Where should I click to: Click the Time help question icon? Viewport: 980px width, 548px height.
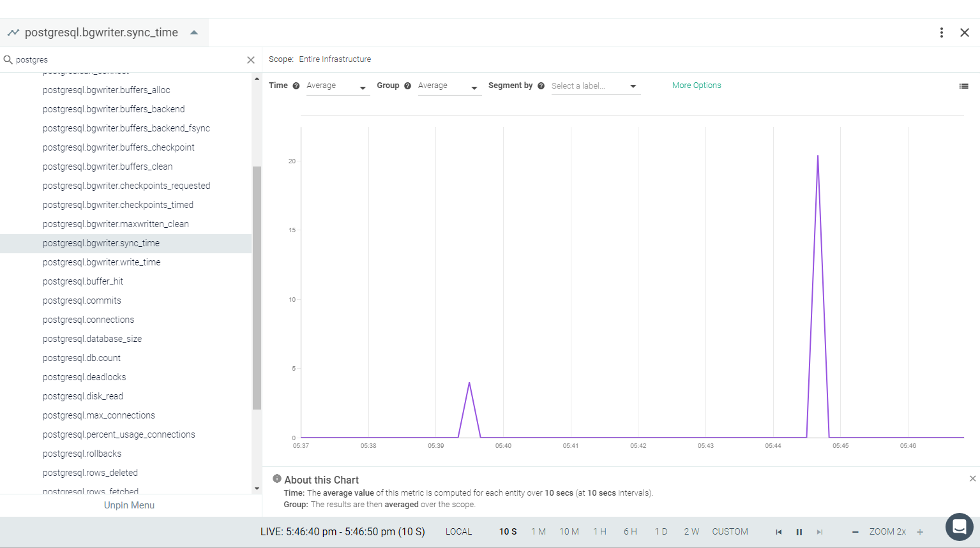click(x=296, y=86)
